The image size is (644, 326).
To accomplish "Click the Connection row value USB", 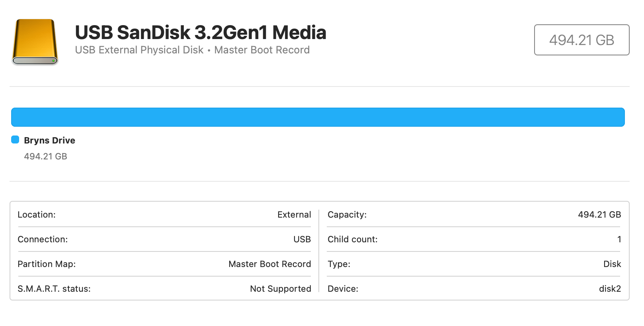I will 302,239.
